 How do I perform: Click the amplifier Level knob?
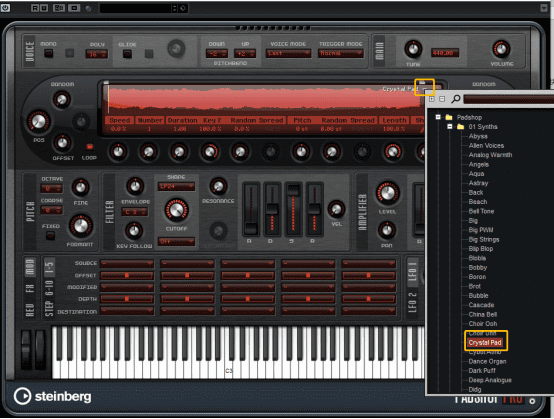pos(388,193)
